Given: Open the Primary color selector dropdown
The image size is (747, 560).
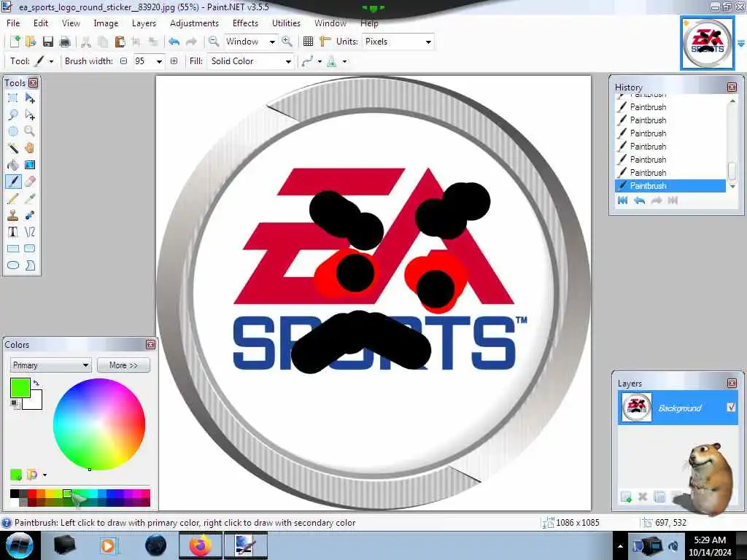Looking at the screenshot, I should (50, 365).
